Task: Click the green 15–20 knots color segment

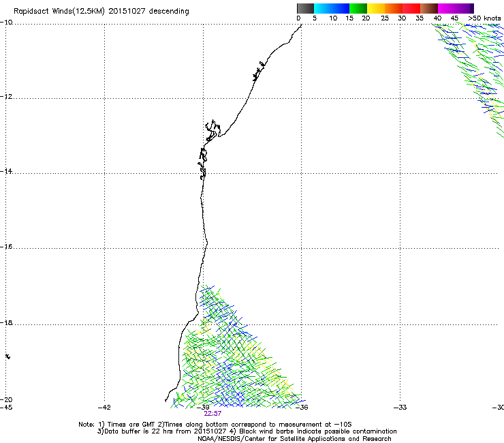Action: coord(358,8)
